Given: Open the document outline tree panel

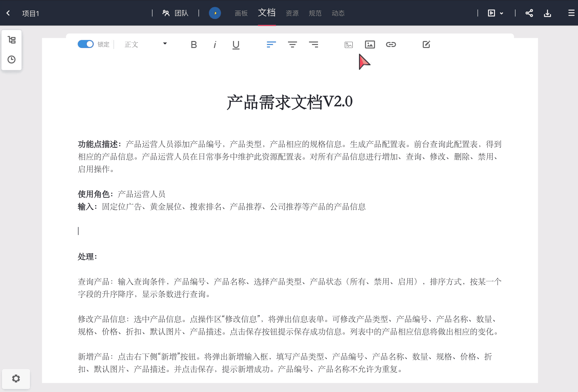Looking at the screenshot, I should pos(11,40).
